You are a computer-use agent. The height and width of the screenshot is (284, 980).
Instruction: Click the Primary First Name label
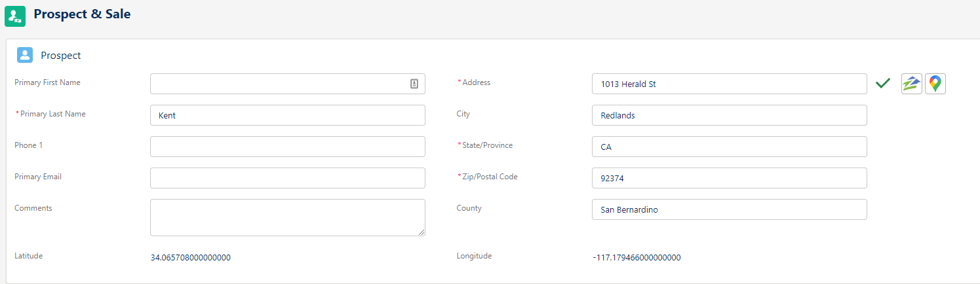click(x=48, y=82)
